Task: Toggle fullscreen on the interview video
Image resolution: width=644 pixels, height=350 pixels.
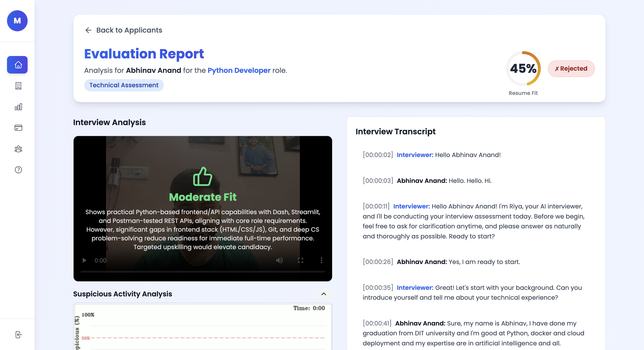Action: 301,260
